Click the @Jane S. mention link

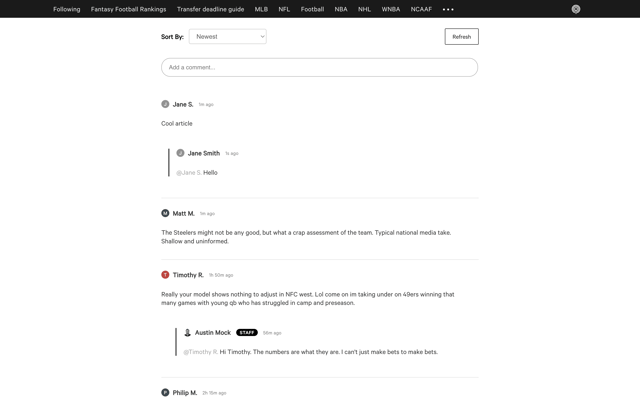coord(189,173)
